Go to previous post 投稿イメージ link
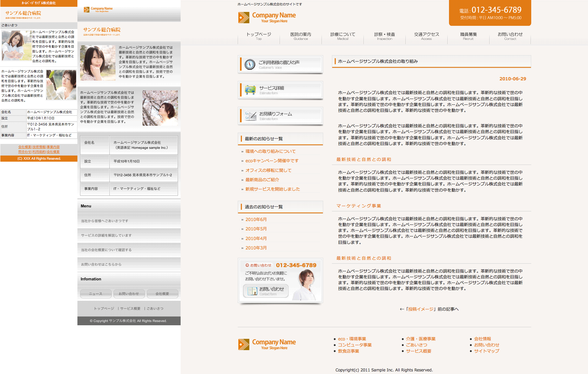The height and width of the screenshot is (374, 588). coord(421,309)
